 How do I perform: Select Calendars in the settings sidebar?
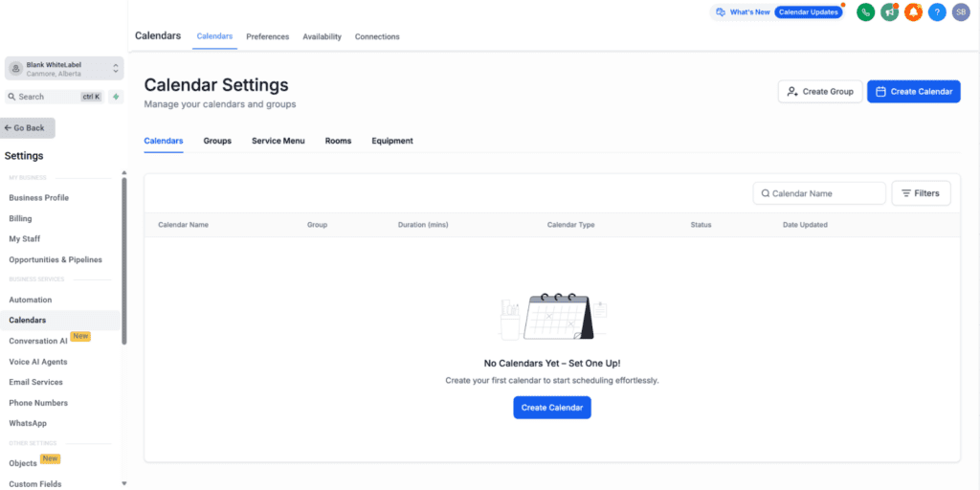(x=60, y=320)
